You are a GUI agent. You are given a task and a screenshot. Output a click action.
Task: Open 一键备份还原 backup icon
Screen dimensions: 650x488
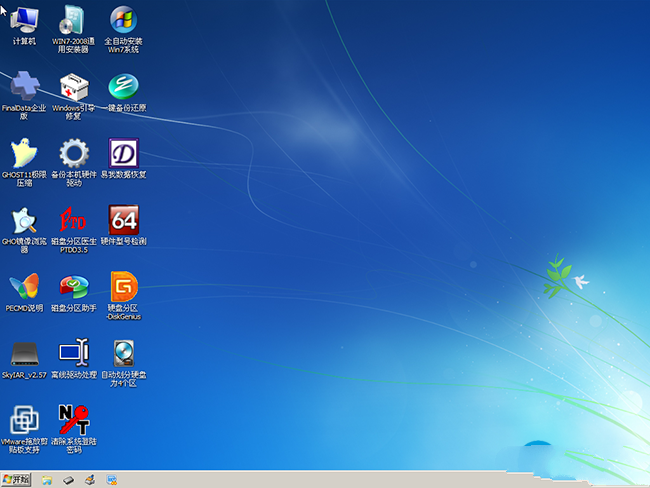click(x=124, y=87)
